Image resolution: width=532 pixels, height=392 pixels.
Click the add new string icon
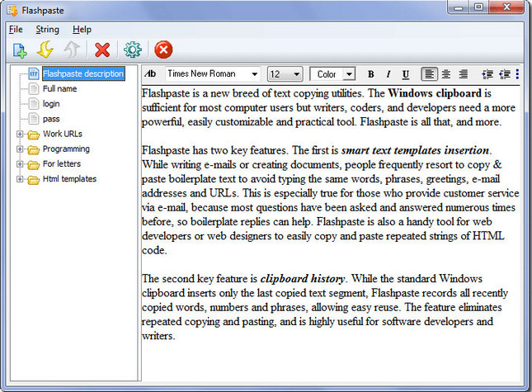tap(20, 50)
